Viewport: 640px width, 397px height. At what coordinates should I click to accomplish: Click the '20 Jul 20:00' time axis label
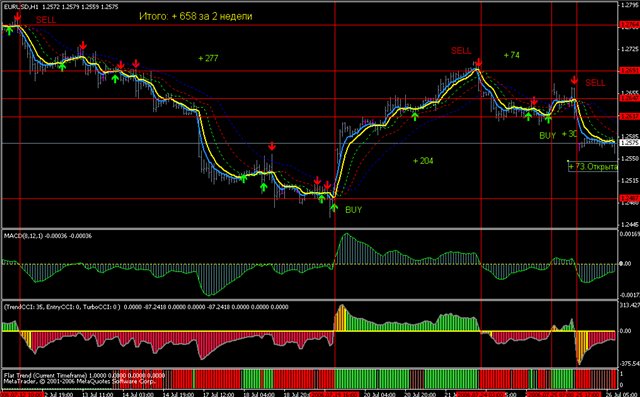pyautogui.click(x=420, y=394)
